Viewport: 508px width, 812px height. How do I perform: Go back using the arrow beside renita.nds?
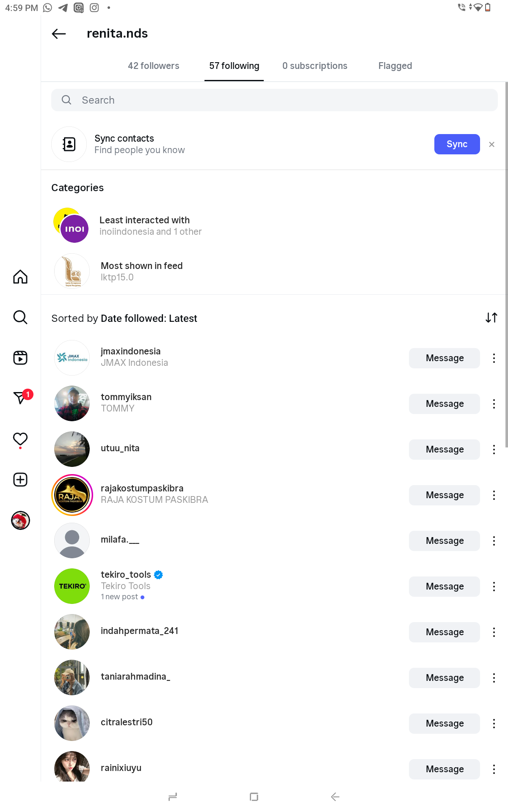click(59, 34)
